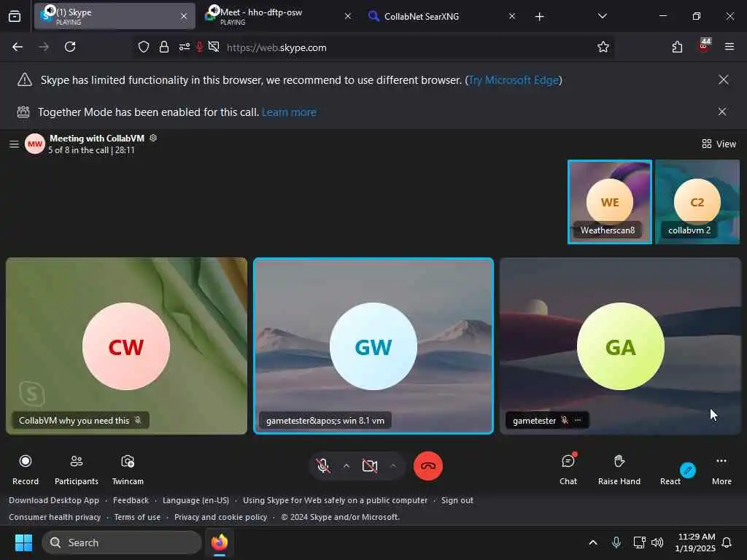Screen dimensions: 747x560
Task: Open a new browser tab
Action: pos(539,17)
